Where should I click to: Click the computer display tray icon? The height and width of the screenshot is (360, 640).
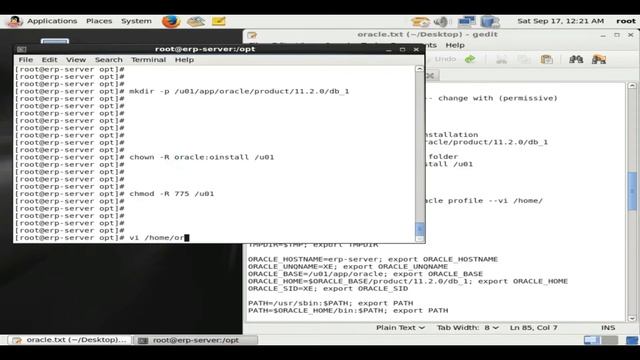[490, 21]
